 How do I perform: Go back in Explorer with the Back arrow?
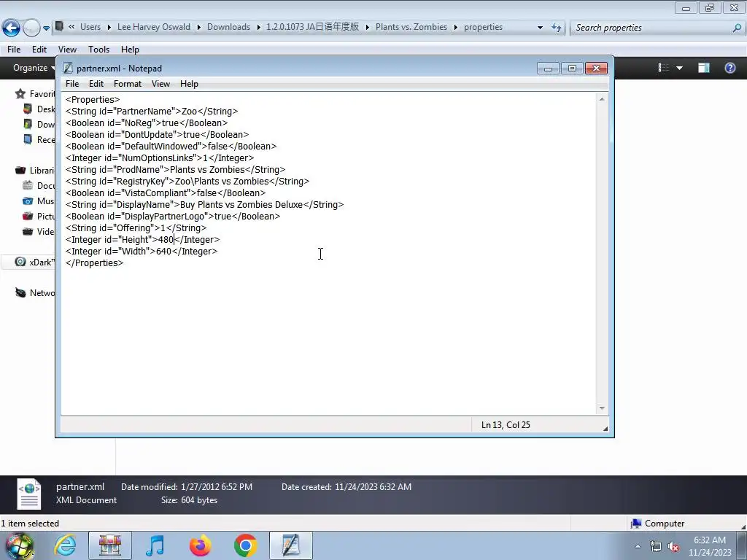pos(11,28)
